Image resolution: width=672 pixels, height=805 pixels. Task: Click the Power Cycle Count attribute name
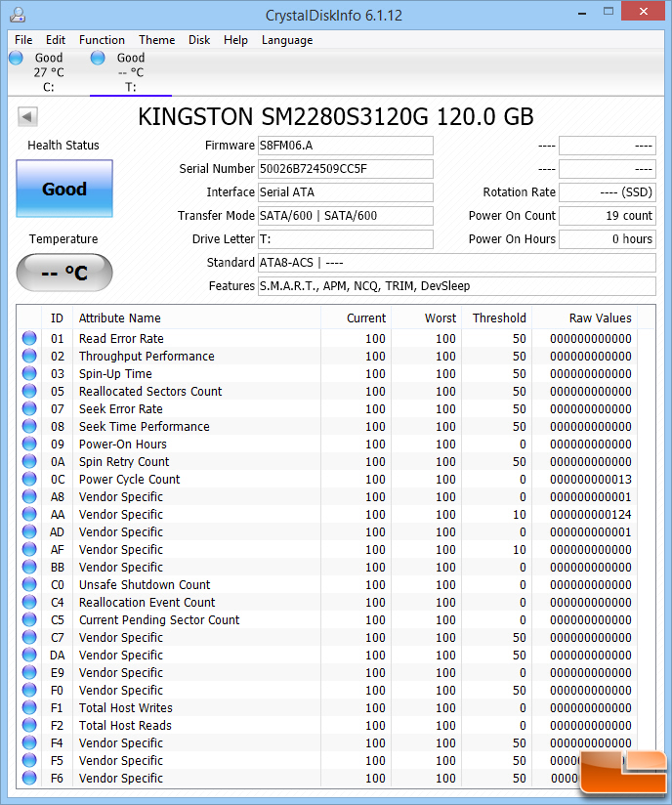129,480
